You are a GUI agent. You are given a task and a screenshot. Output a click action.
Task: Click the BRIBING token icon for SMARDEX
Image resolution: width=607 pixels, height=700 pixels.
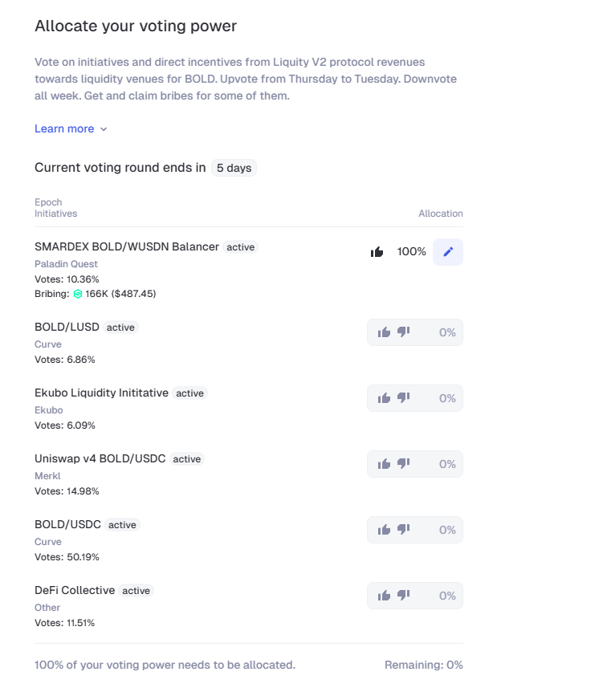click(78, 294)
